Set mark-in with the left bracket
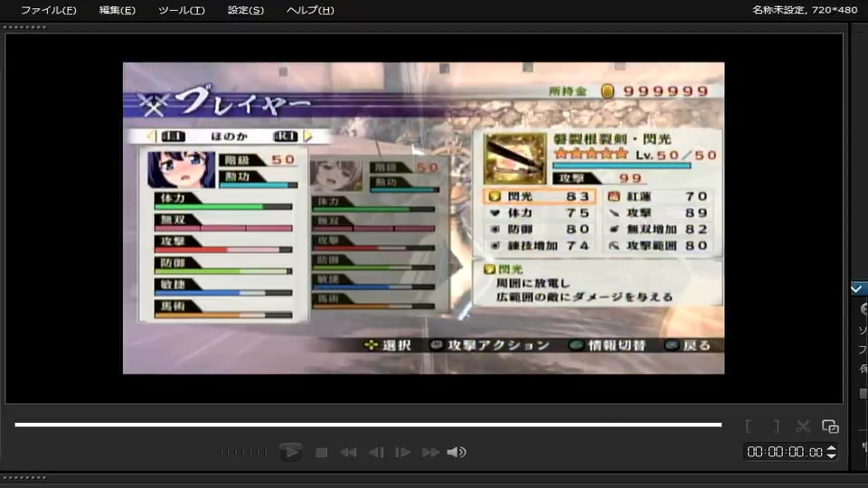 pos(749,426)
